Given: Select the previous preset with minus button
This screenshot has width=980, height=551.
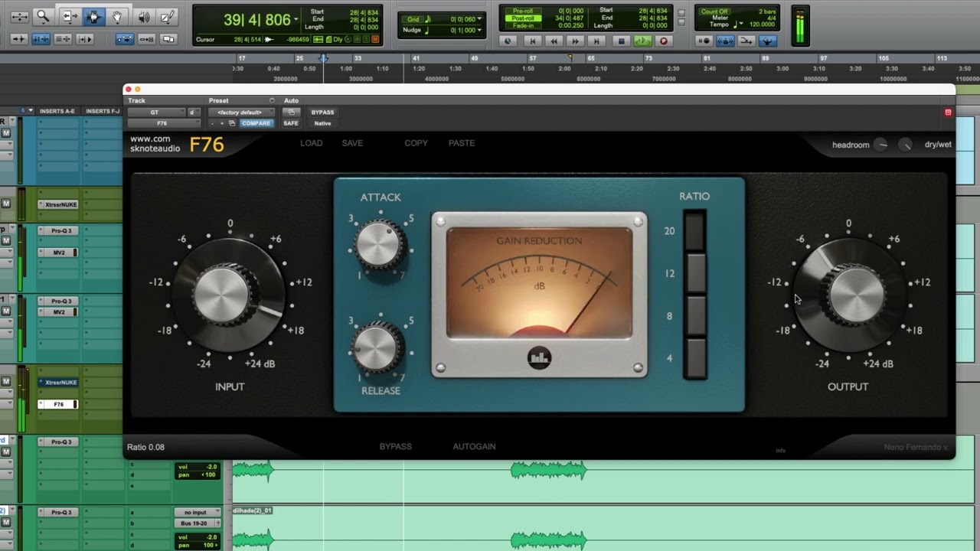Looking at the screenshot, I should (212, 123).
